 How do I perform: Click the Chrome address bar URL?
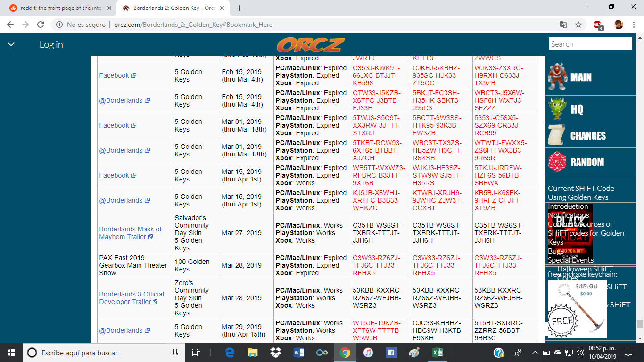point(193,25)
